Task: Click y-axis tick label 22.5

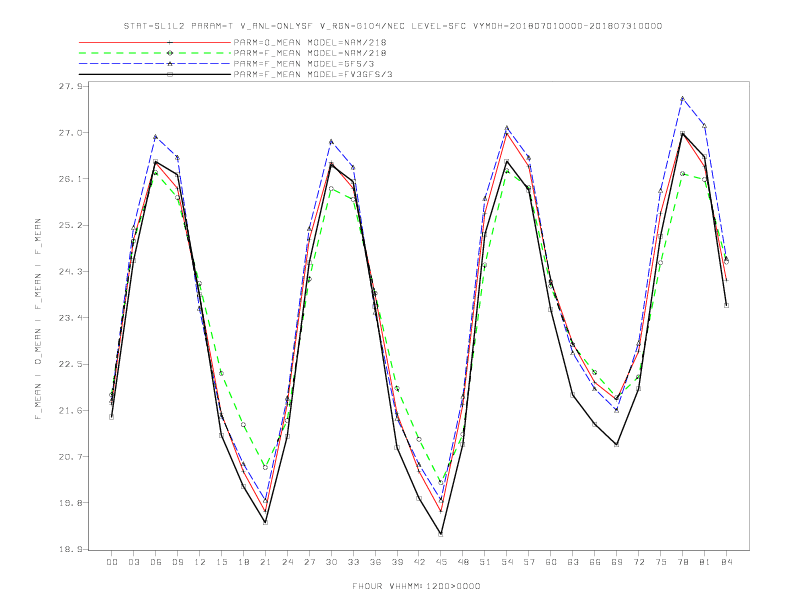Action: tap(71, 364)
